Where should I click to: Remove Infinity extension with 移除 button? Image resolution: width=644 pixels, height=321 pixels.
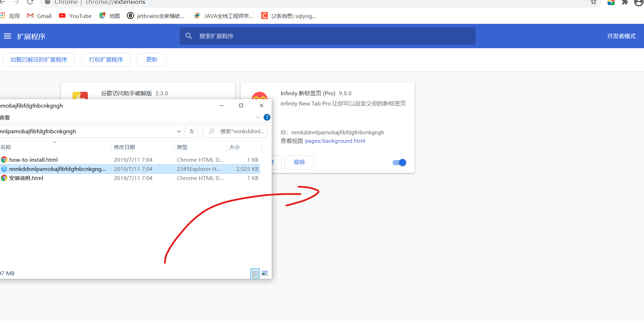point(299,162)
